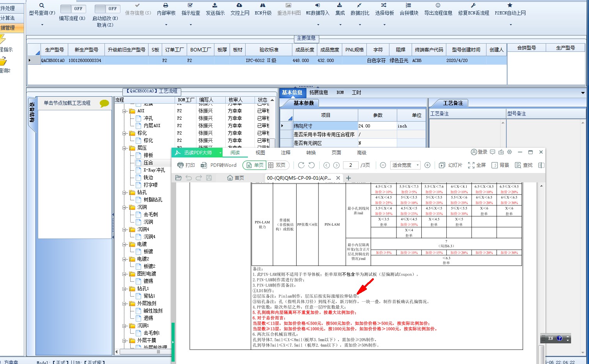Zoom in PDF with plus button
This screenshot has width=589, height=364.
(427, 165)
